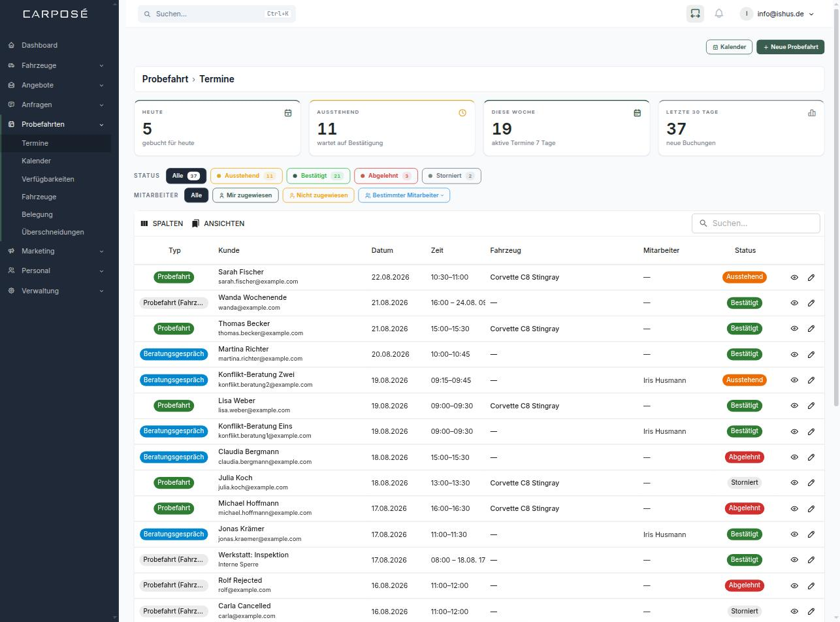Viewport: 840px width, 622px height.
Task: Open the notifications bell
Action: [719, 14]
